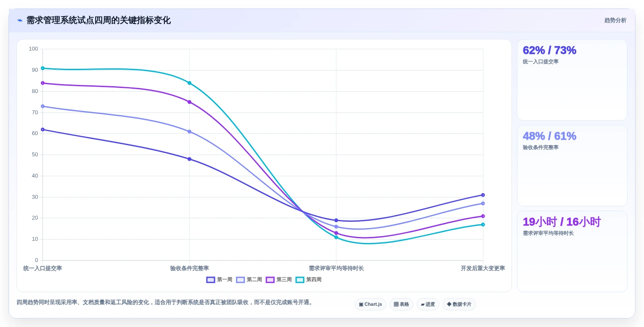Image resolution: width=644 pixels, height=327 pixels.
Task: Click the 第一周 point at 验收条件完整率
Action: pyautogui.click(x=189, y=159)
